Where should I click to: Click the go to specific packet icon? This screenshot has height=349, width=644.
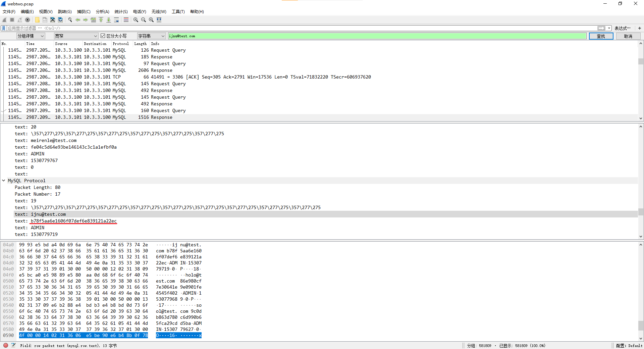(x=93, y=20)
